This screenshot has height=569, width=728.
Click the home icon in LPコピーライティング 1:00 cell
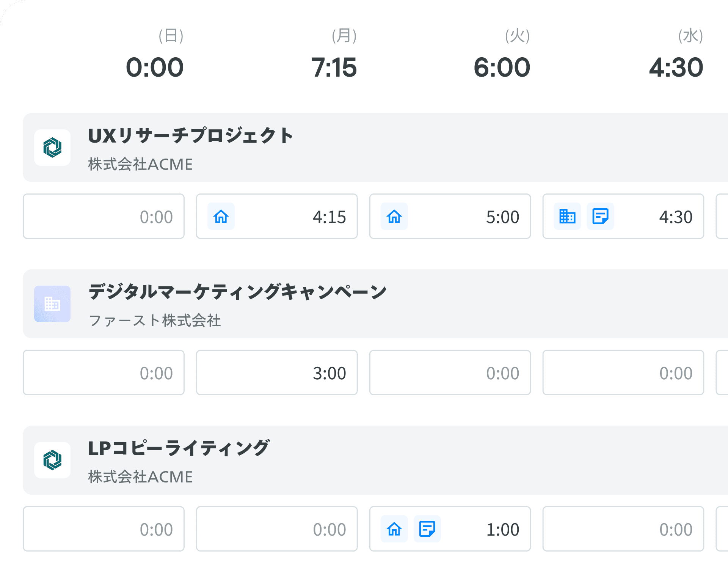coord(394,529)
